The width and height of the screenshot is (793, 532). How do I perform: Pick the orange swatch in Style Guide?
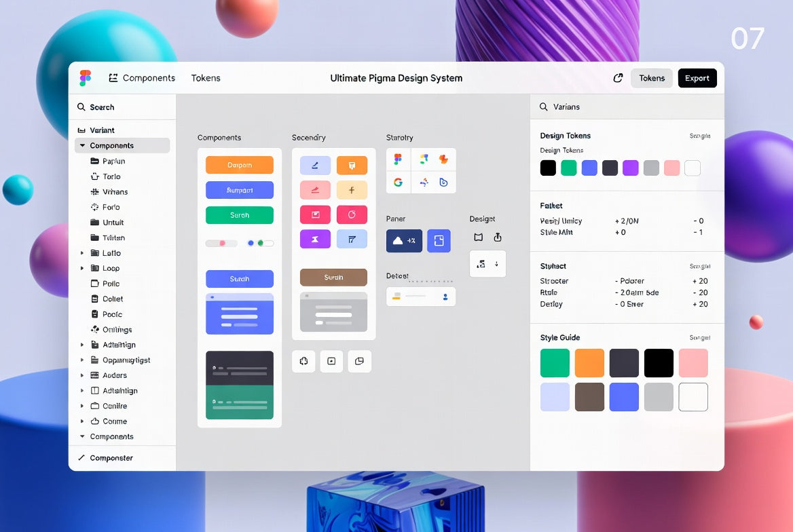click(590, 362)
